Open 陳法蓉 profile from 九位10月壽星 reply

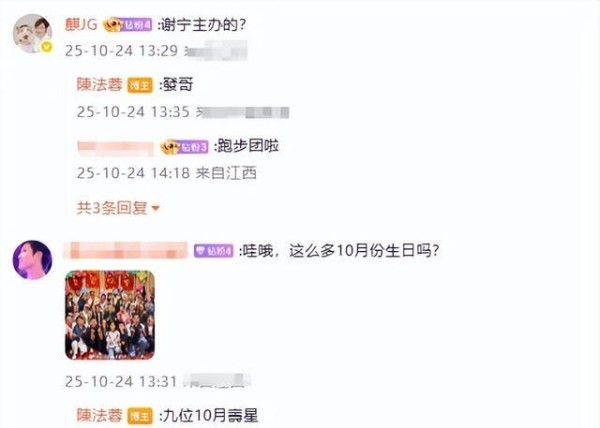click(x=99, y=416)
